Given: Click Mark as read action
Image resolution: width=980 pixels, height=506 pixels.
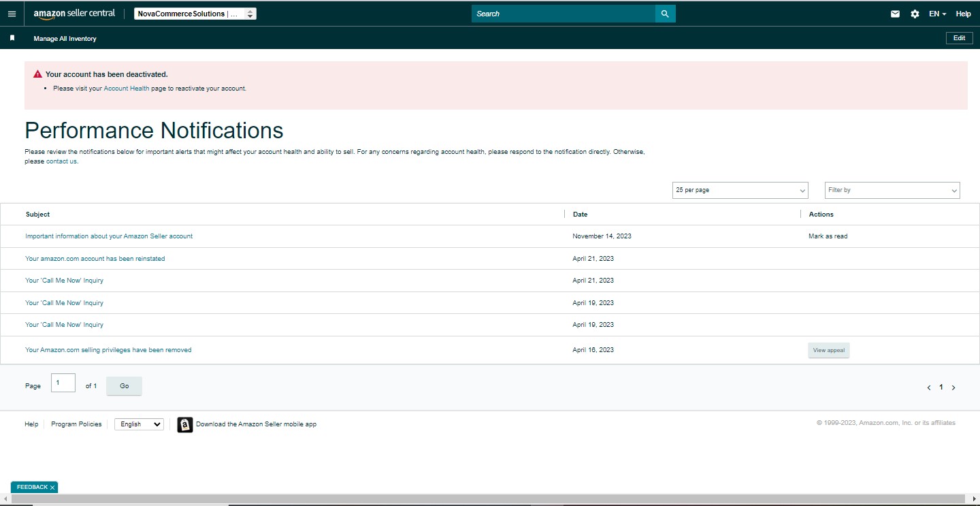Looking at the screenshot, I should (828, 236).
